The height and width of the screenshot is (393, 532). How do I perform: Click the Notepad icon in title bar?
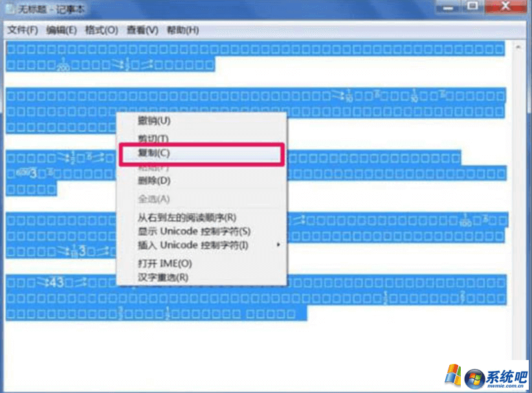[x=10, y=9]
